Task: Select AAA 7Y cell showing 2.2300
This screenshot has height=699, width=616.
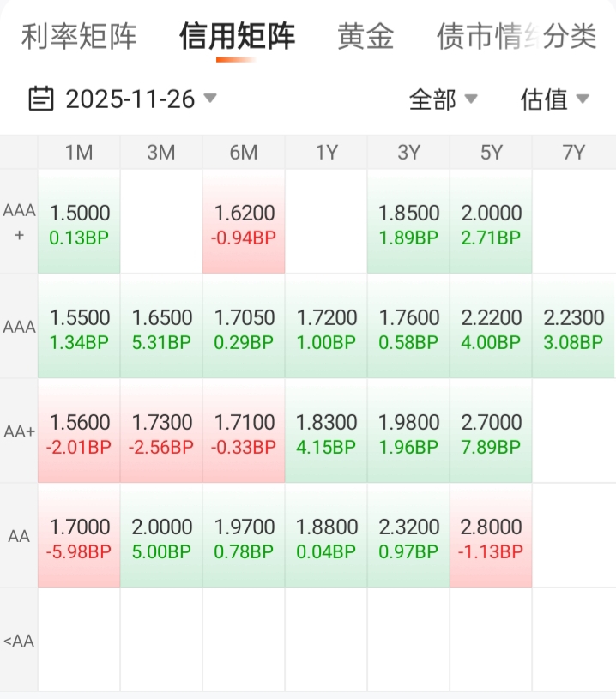Action: tap(573, 328)
